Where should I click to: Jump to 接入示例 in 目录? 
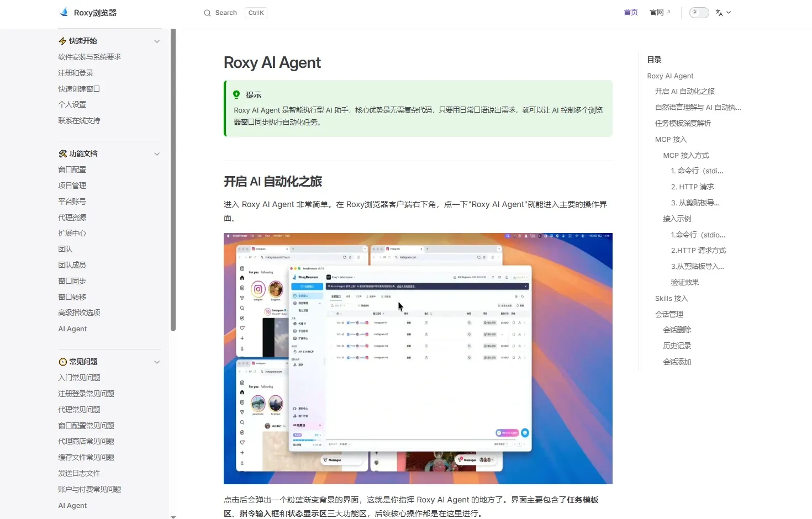click(x=677, y=219)
